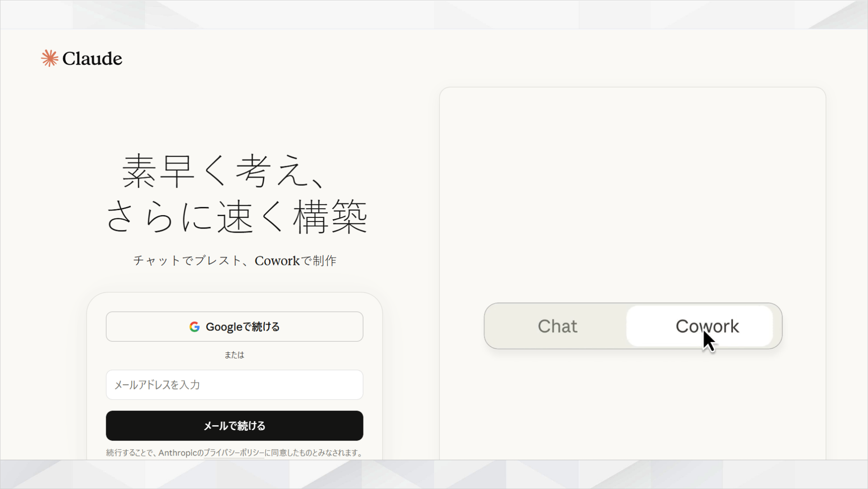Select the Cowork tab
Image resolution: width=868 pixels, height=489 pixels.
point(700,326)
